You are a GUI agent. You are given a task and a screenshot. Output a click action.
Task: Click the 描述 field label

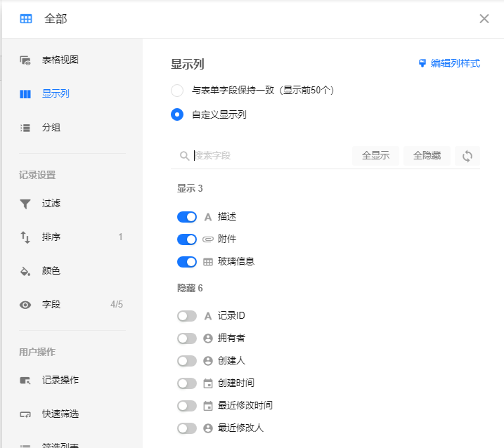(227, 217)
